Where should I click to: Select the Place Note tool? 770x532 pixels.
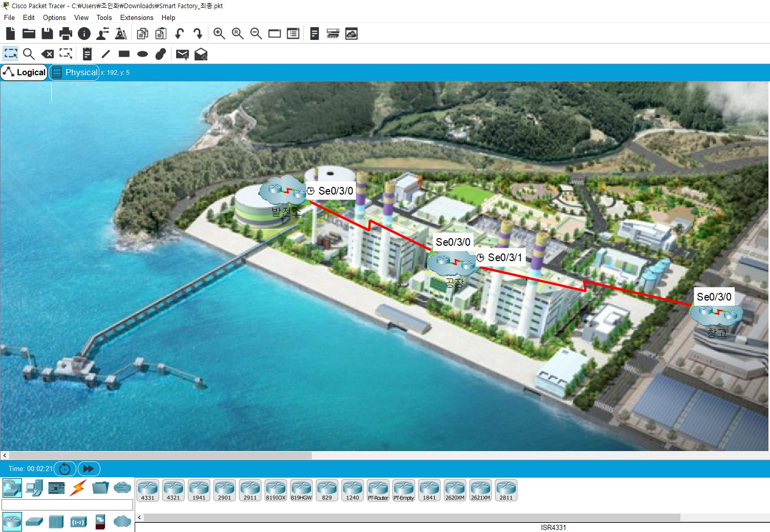tap(88, 53)
